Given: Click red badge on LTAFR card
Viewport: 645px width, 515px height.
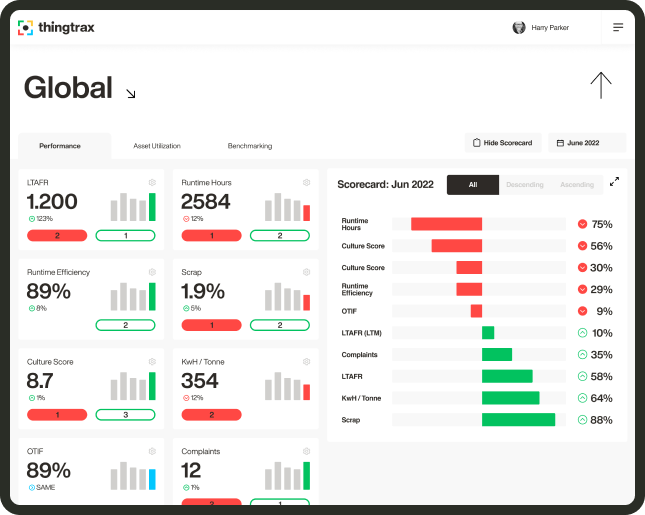Looking at the screenshot, I should (57, 236).
